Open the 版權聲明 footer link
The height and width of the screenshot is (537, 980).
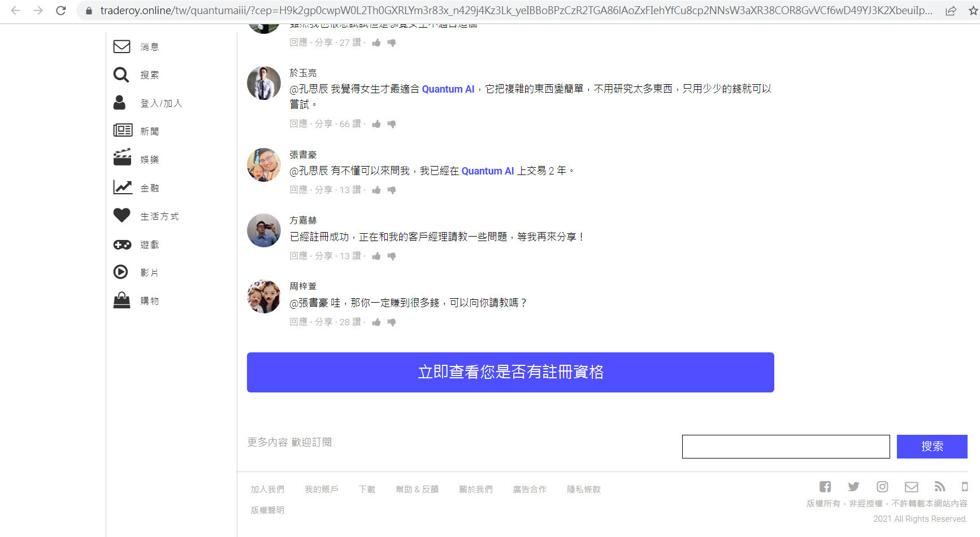268,510
